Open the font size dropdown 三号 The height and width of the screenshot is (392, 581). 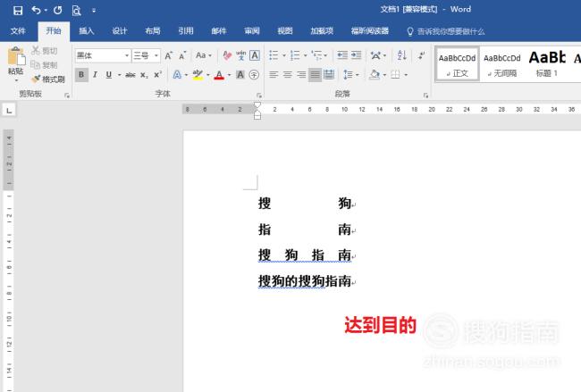(x=156, y=55)
